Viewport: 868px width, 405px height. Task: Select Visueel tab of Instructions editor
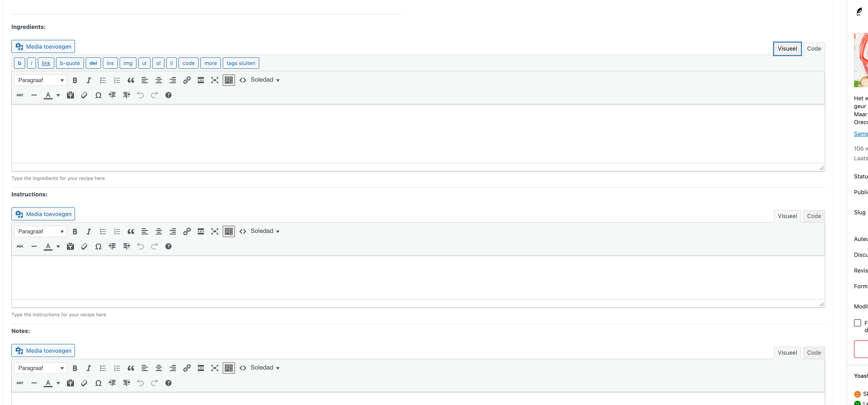(x=787, y=216)
